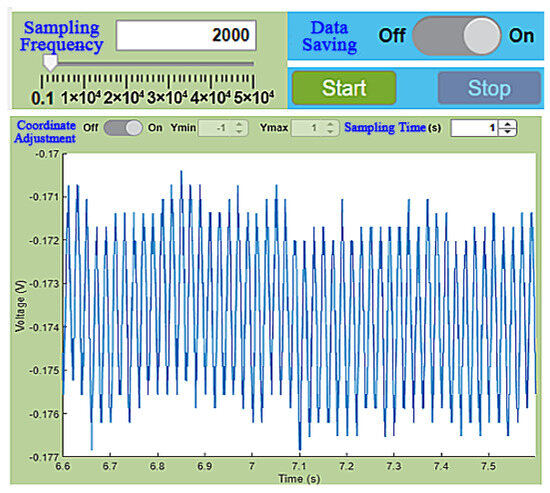This screenshot has height=493, width=550.
Task: Click the On label beside Data Saving
Action: (x=522, y=36)
